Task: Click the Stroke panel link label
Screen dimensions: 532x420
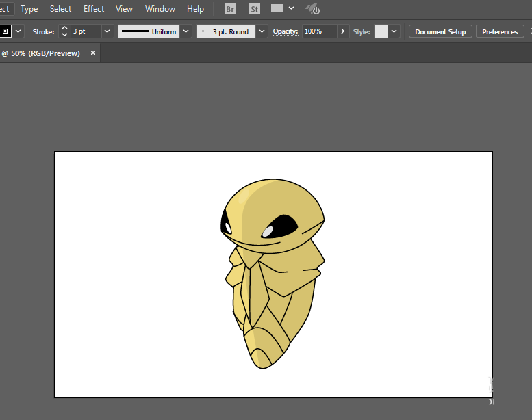Action: click(43, 32)
